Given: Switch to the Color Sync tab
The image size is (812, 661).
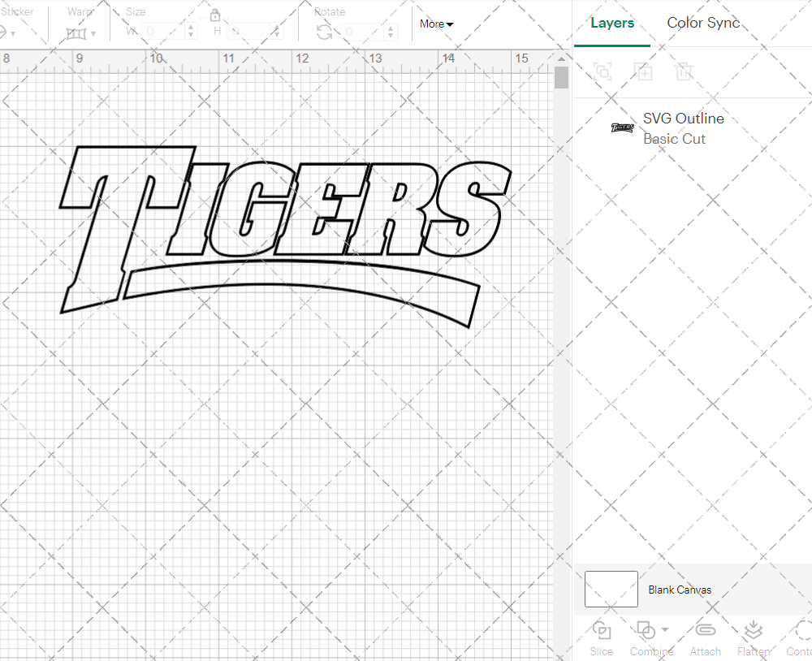Looking at the screenshot, I should tap(703, 23).
